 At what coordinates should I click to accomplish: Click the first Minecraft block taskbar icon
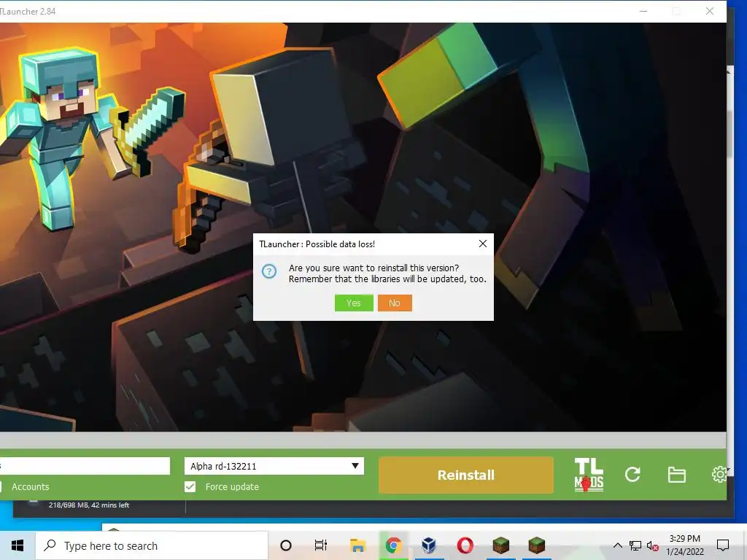[x=500, y=545]
